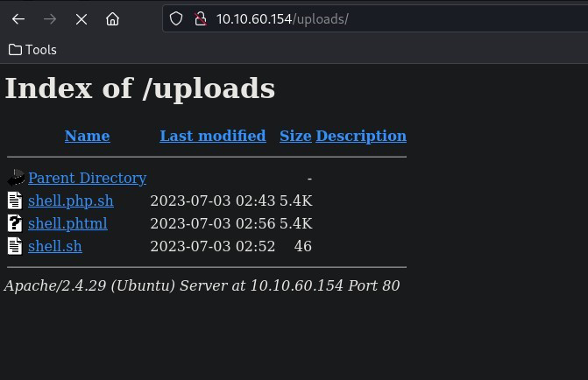588x380 pixels.
Task: Open the shell.sh file link
Action: (54, 246)
